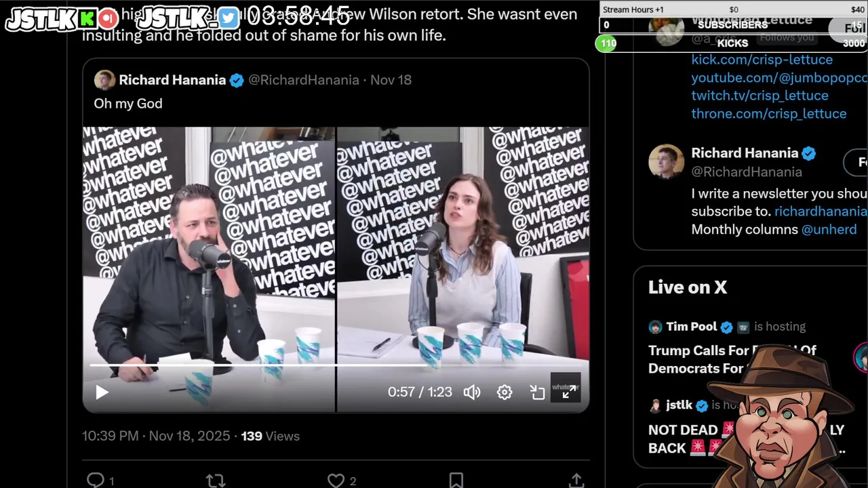Screen dimensions: 868x488
Task: Open jstlk host name in Live on X
Action: coord(679,405)
